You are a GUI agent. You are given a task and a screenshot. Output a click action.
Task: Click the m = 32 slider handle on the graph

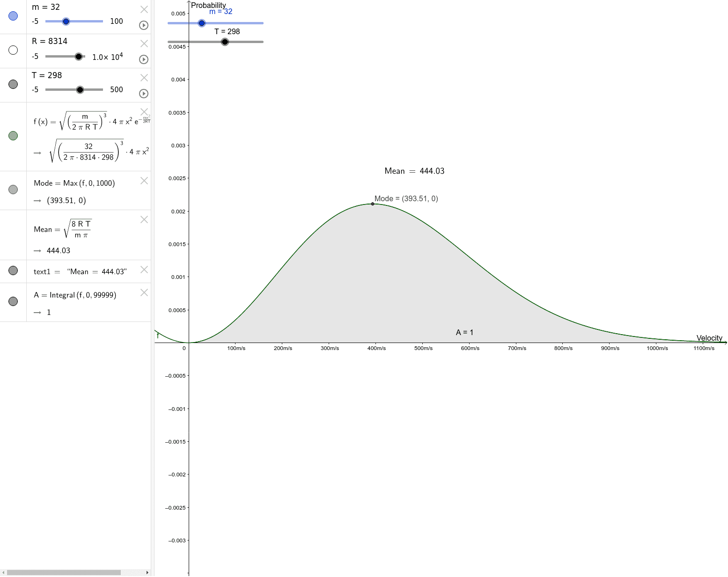pyautogui.click(x=201, y=22)
